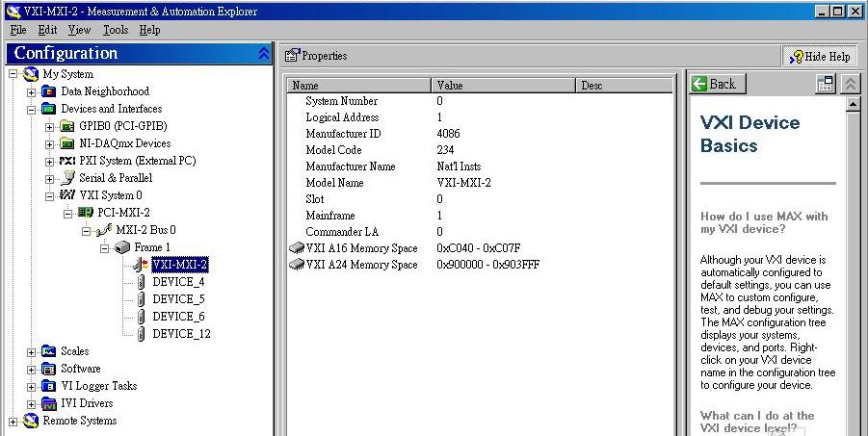Click the Remote Systems icon
This screenshot has width=868, height=436.
(31, 421)
